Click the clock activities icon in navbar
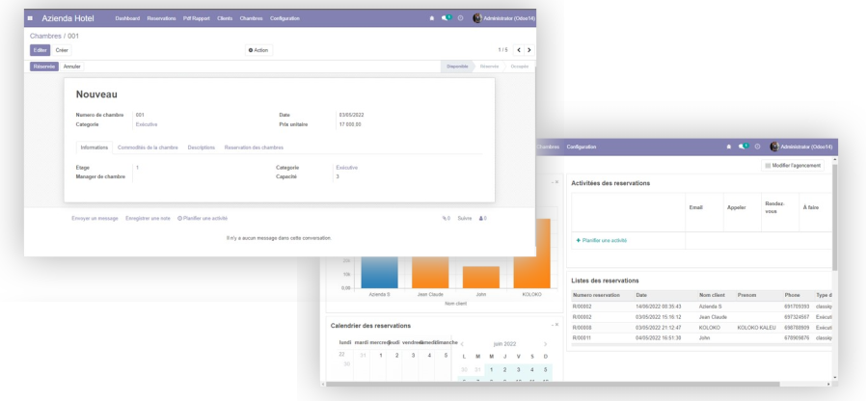868x401 pixels. click(460, 18)
